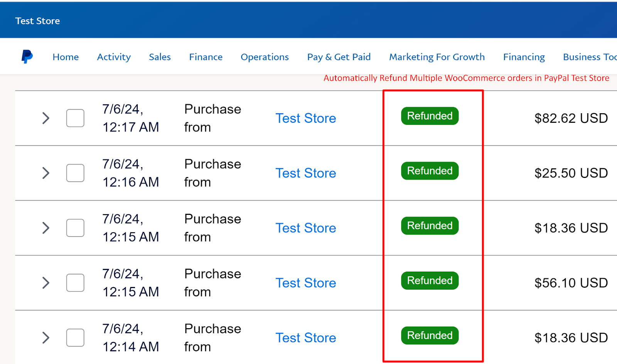Viewport: 617px width, 364px height.
Task: Check the box for $25.50 transaction
Action: click(x=75, y=173)
